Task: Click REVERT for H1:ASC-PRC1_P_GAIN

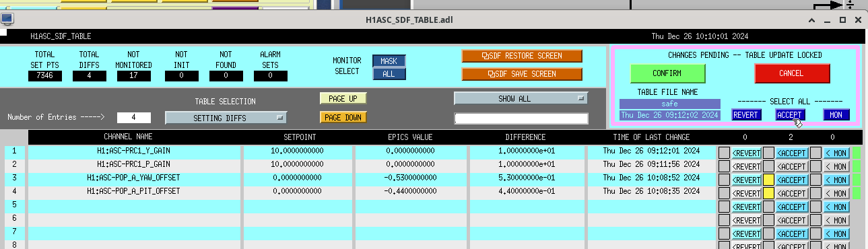Action: click(746, 166)
